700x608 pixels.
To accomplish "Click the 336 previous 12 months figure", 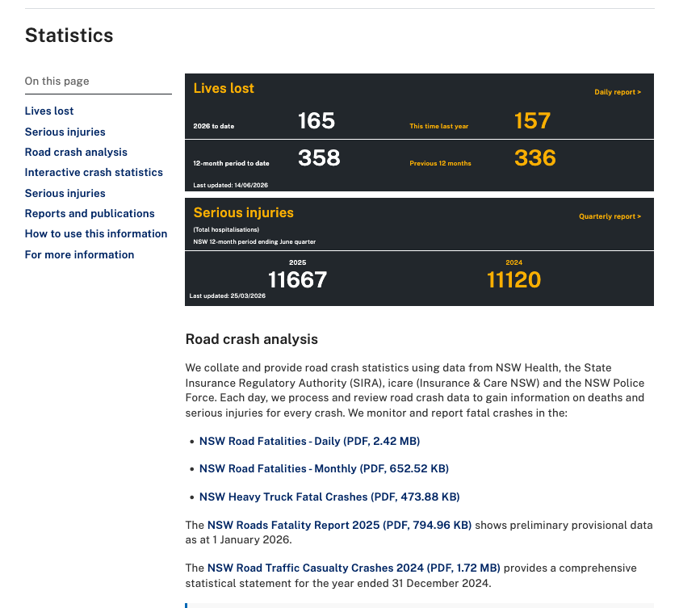I will click(x=535, y=158).
